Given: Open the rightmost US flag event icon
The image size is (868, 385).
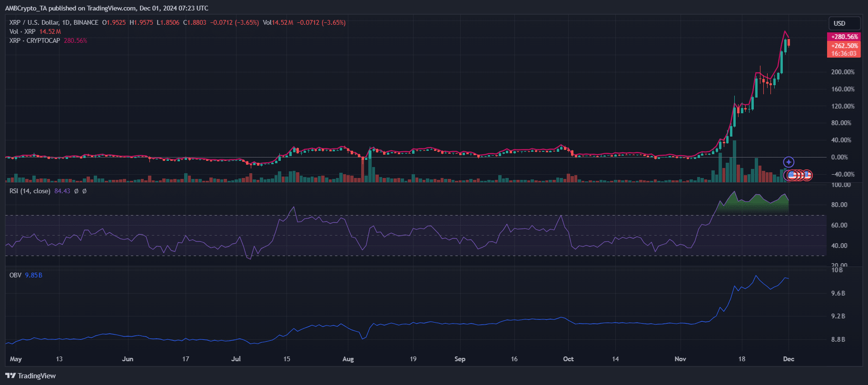Looking at the screenshot, I should coord(807,176).
